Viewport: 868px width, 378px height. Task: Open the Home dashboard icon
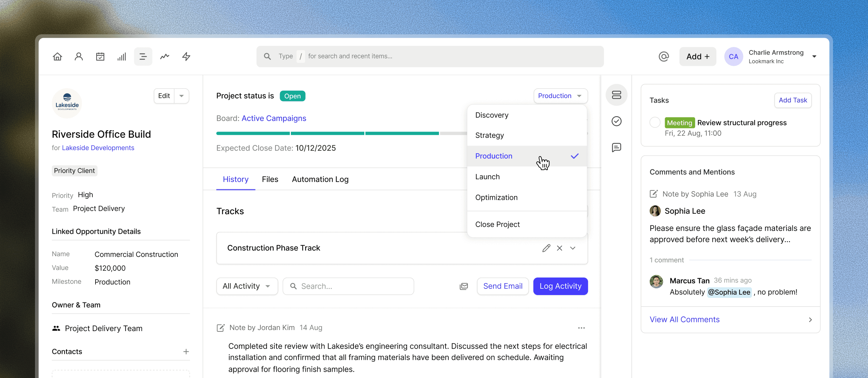click(57, 56)
